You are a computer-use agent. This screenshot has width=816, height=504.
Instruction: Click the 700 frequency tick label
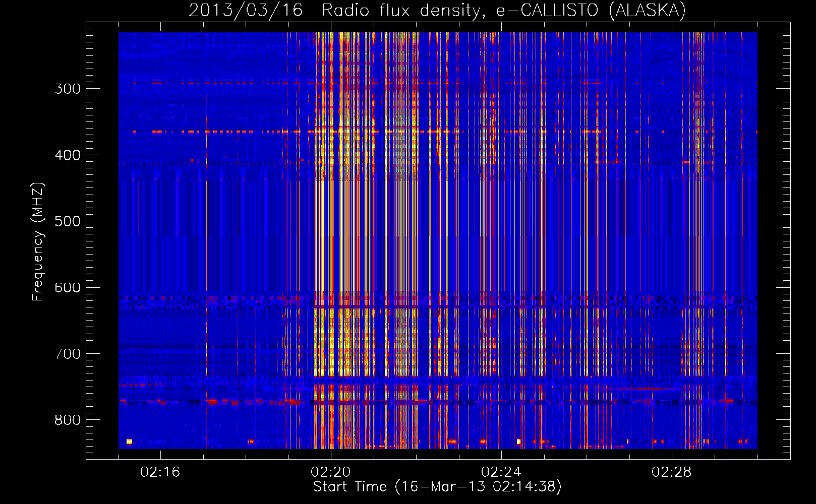click(68, 354)
